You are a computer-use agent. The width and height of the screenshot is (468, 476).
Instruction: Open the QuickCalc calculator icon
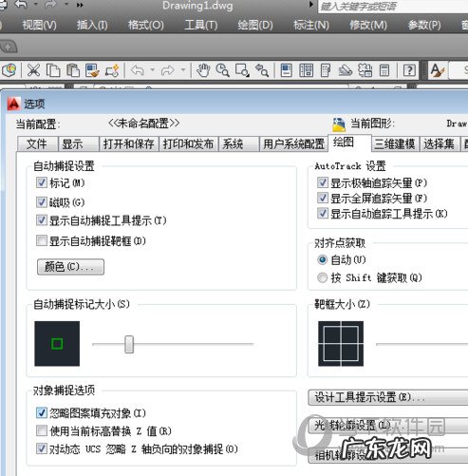[384, 70]
